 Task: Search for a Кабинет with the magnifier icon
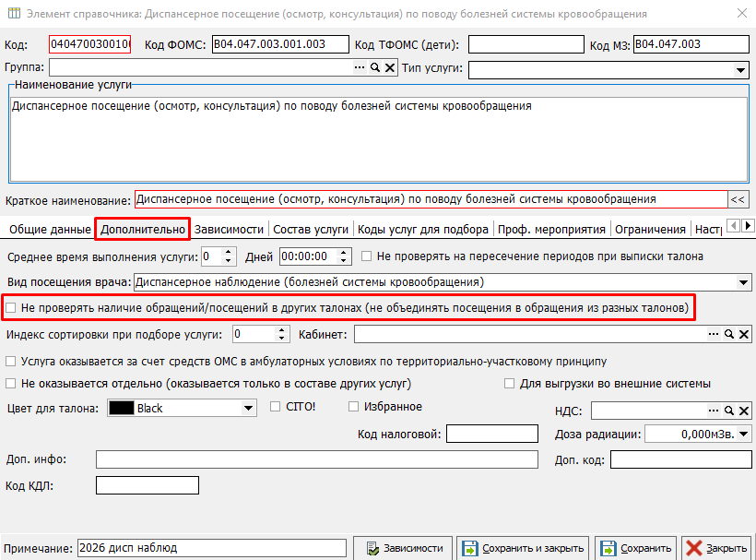click(729, 334)
